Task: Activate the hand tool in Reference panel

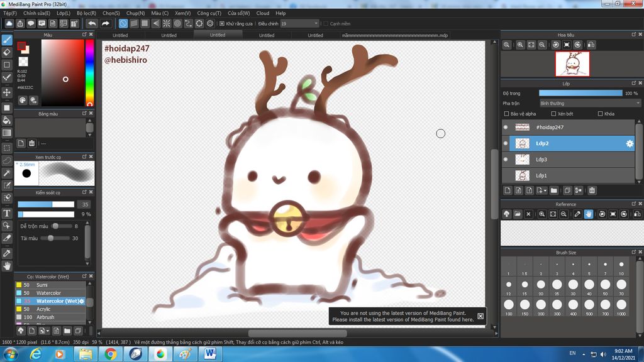Action: 589,214
